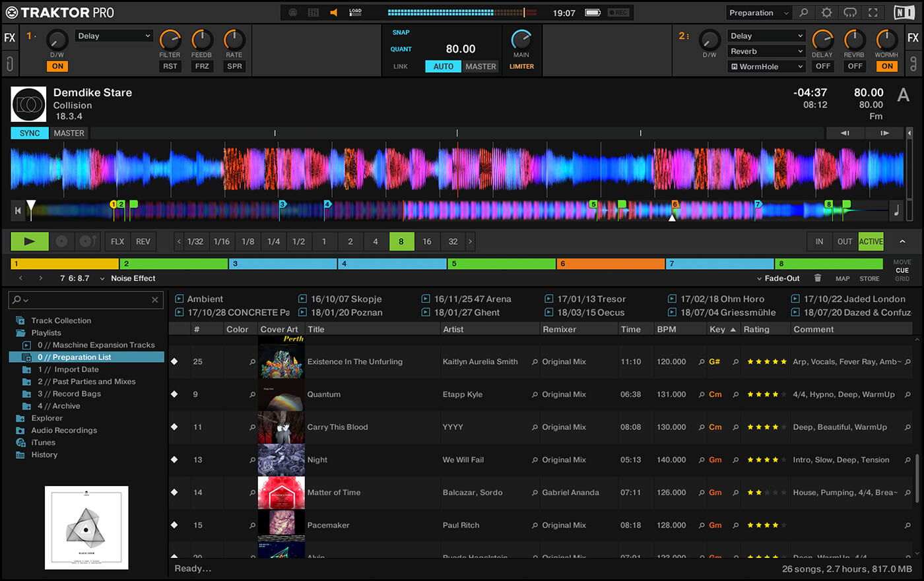Viewport: 924px width, 581px height.
Task: Open FX1 Delay effect dropdown
Action: point(114,36)
